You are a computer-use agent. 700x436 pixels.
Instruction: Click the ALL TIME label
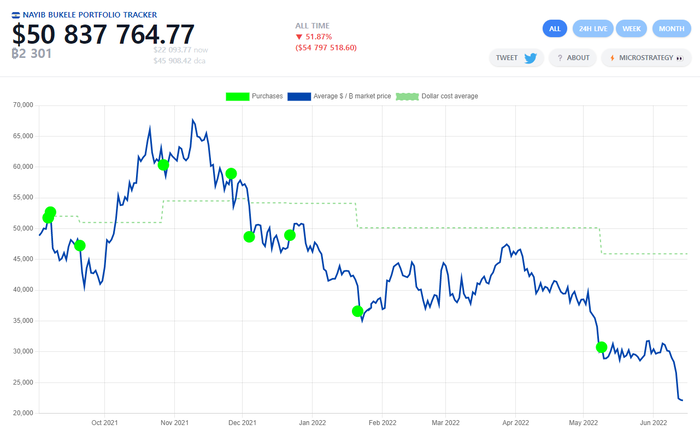312,26
